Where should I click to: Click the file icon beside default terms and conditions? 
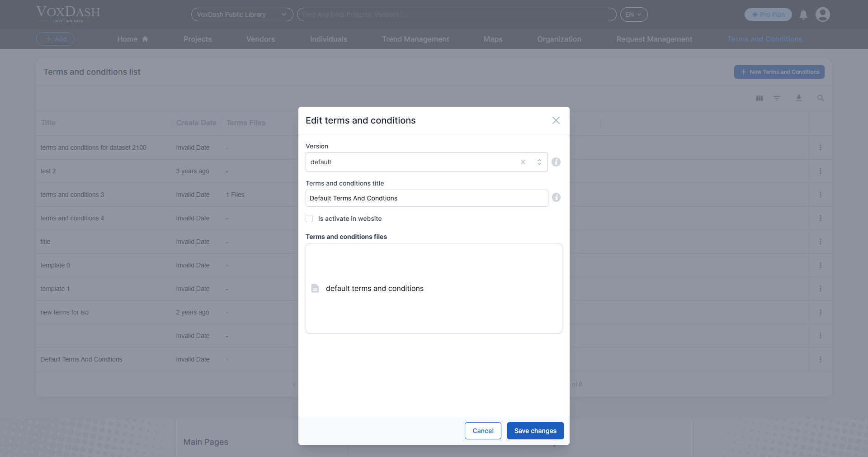315,288
